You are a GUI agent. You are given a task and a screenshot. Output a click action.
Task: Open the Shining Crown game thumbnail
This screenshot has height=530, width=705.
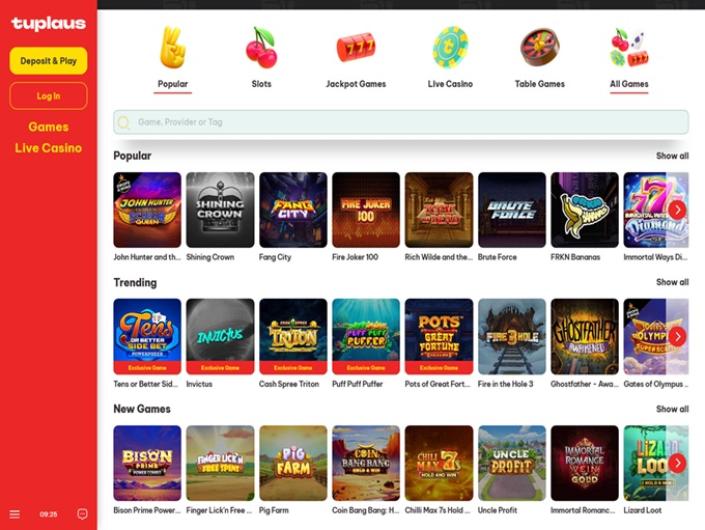pos(220,210)
